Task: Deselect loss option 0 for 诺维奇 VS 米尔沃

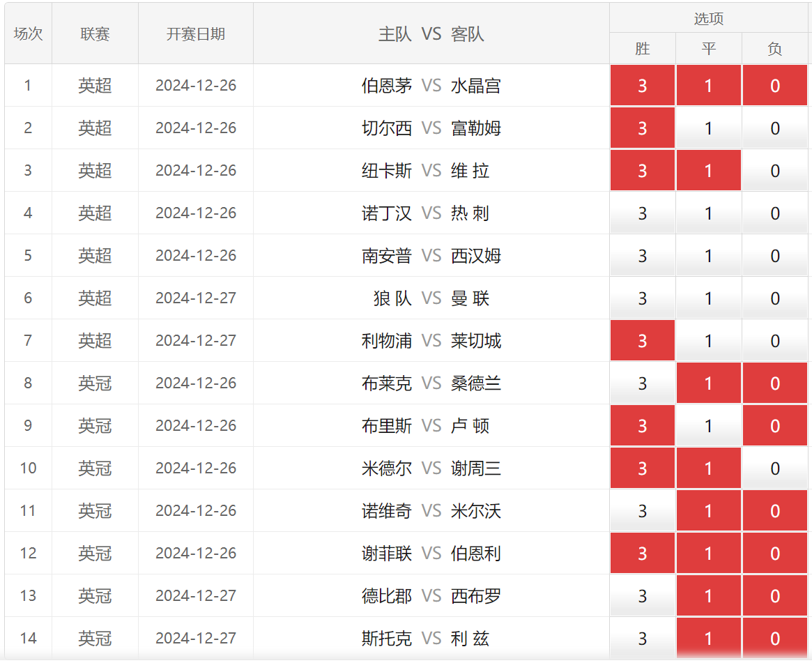Action: tap(775, 510)
